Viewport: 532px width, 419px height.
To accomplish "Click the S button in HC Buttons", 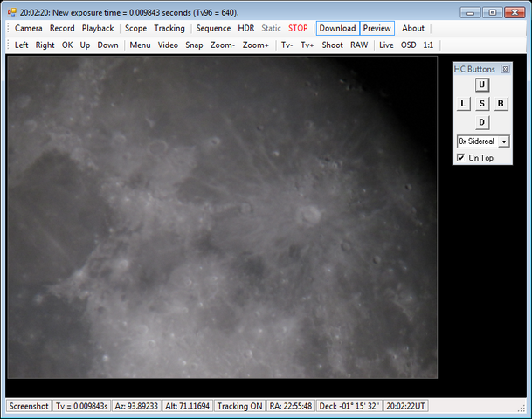I will [482, 104].
